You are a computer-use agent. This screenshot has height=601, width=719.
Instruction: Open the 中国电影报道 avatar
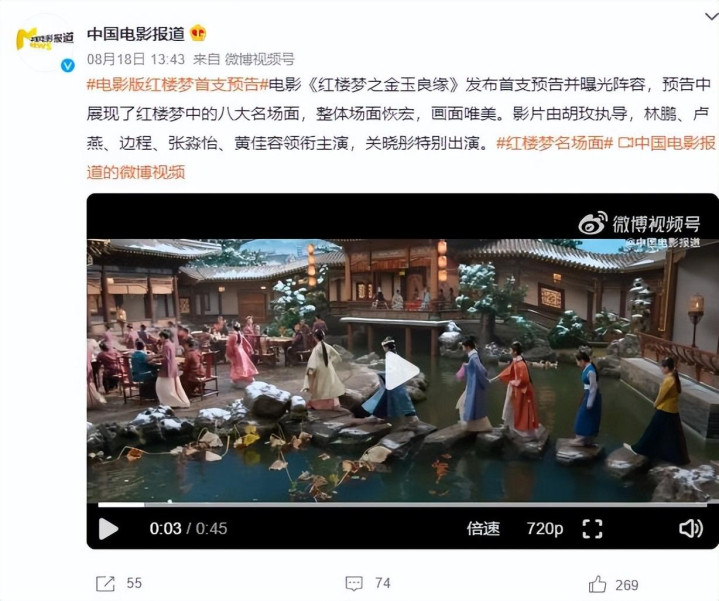point(45,43)
